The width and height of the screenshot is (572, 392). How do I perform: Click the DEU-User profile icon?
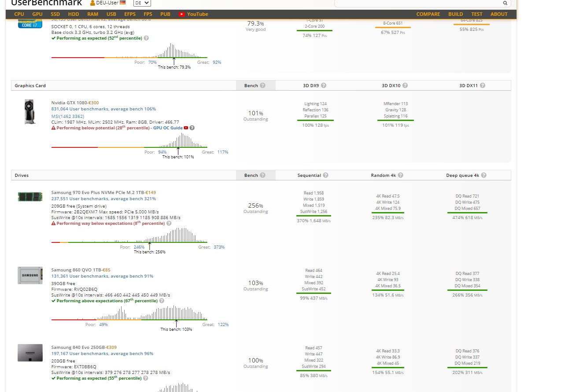click(x=92, y=3)
